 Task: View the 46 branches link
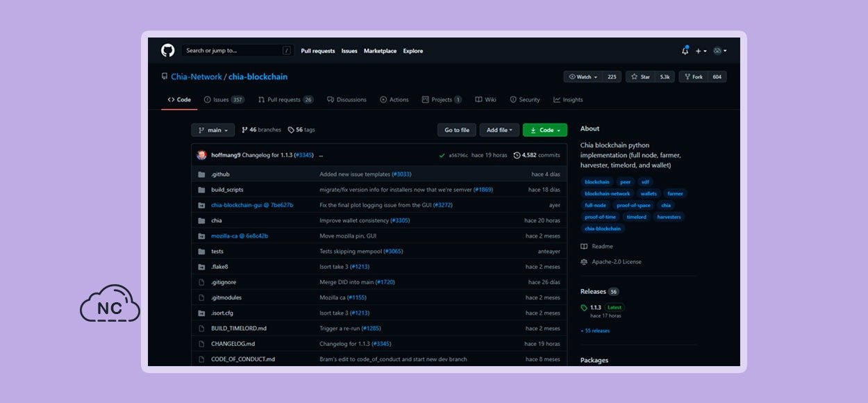coord(262,130)
